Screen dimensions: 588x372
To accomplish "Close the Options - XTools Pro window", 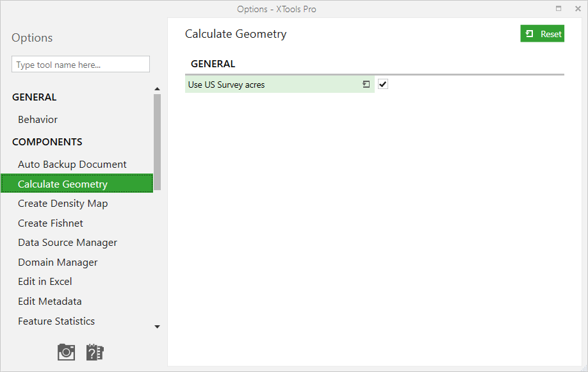I will pos(578,8).
